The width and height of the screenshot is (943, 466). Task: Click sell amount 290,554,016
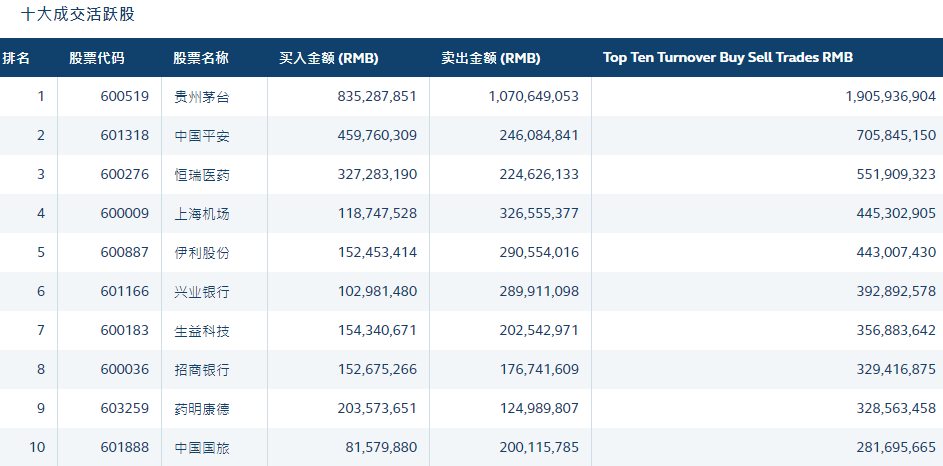click(539, 252)
